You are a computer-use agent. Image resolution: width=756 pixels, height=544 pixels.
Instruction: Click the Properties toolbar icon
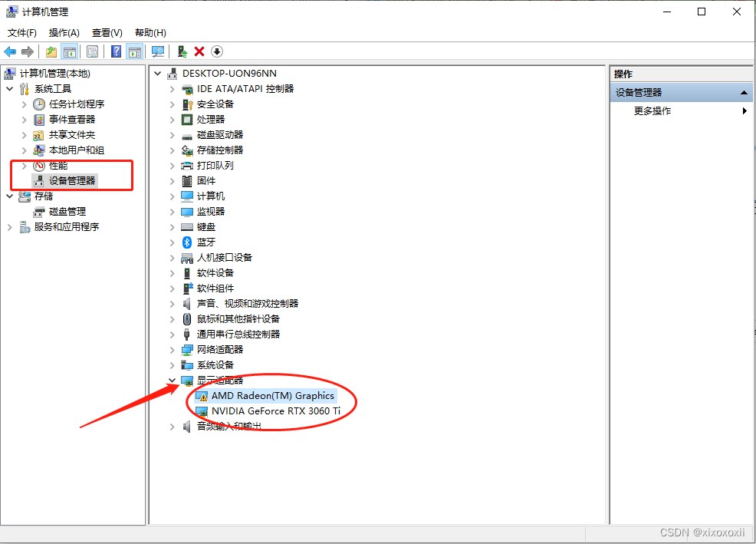[x=93, y=51]
